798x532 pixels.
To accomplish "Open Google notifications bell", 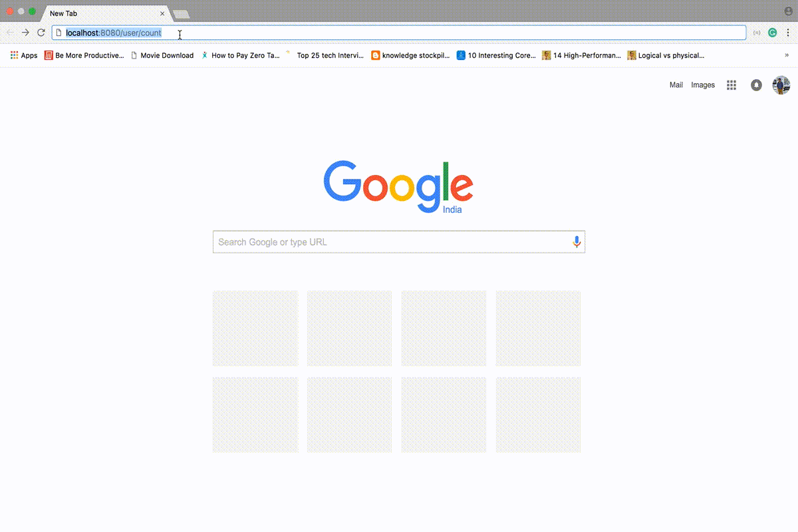I will (756, 85).
